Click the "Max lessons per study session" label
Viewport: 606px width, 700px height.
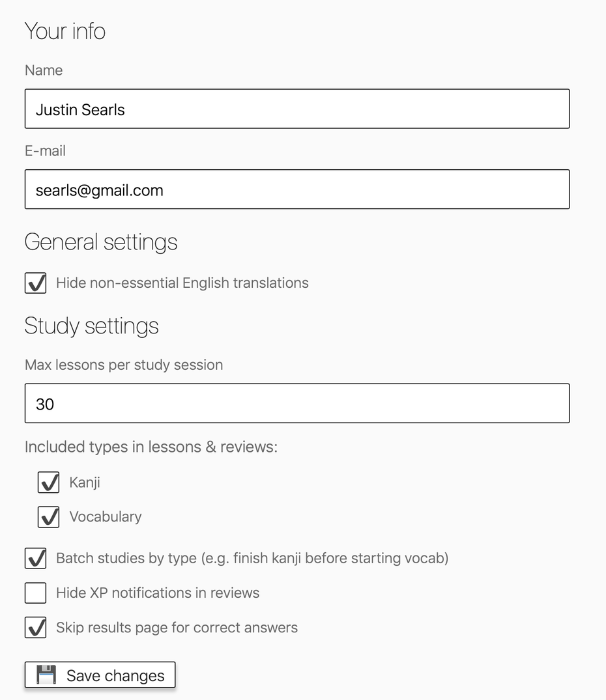click(x=124, y=365)
